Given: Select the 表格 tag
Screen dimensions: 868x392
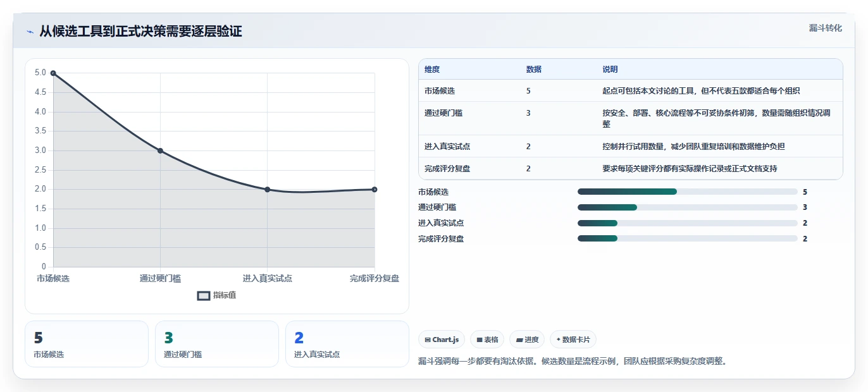Looking at the screenshot, I should pos(487,340).
